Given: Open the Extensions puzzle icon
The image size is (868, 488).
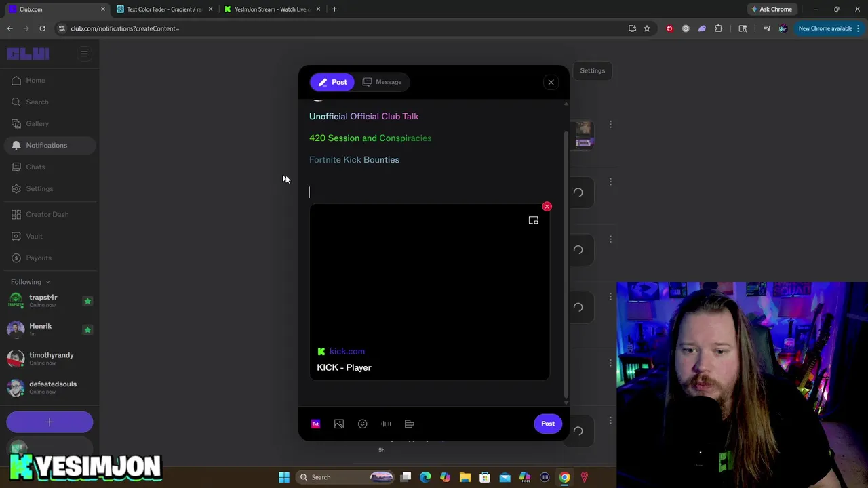Looking at the screenshot, I should 719,28.
